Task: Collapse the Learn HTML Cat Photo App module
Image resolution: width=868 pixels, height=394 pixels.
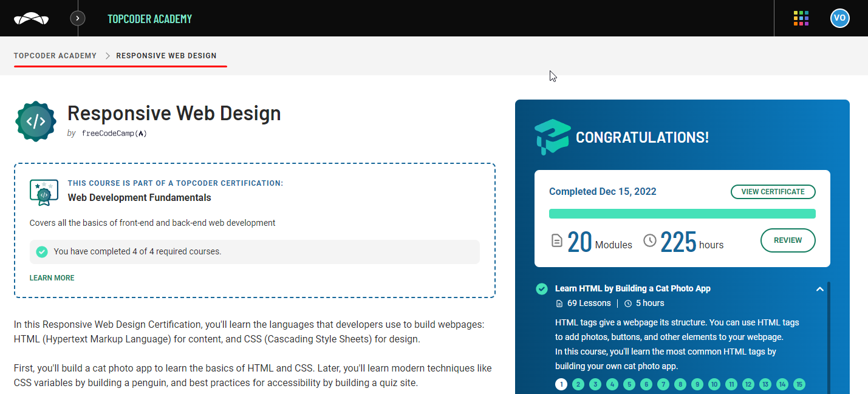Action: pos(820,289)
